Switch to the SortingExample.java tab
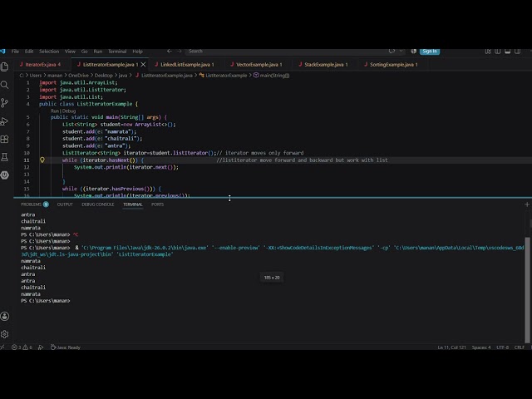The height and width of the screenshot is (399, 532). tap(392, 65)
